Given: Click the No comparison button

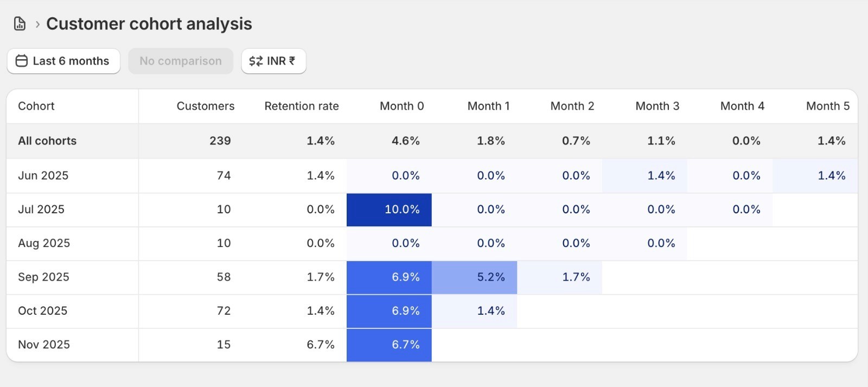Looking at the screenshot, I should pos(181,61).
